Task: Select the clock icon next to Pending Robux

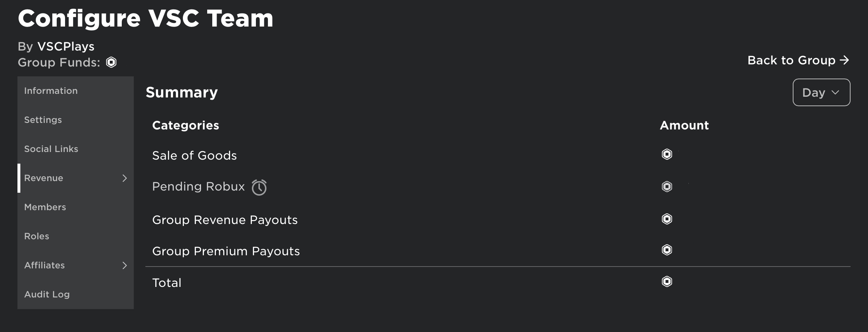Action: click(259, 187)
